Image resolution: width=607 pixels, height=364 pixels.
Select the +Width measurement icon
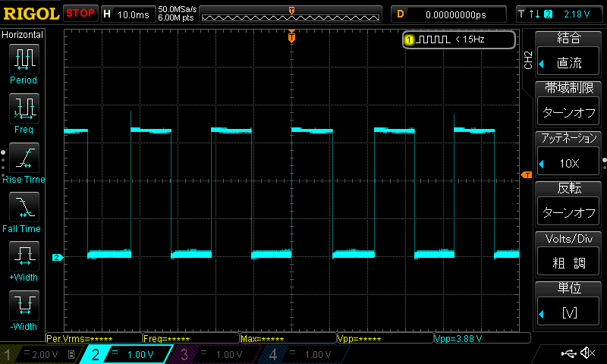click(24, 256)
